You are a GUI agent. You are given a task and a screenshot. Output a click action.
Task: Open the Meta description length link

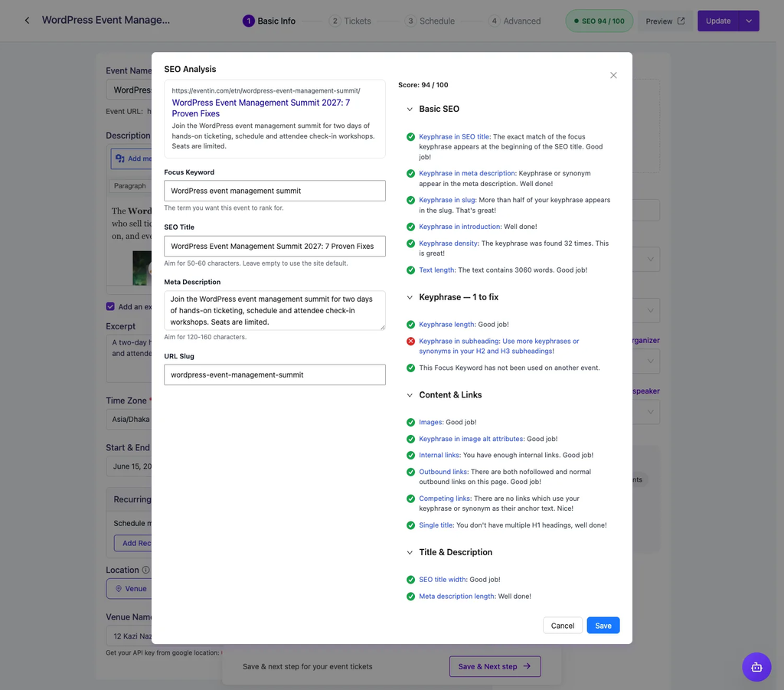pyautogui.click(x=456, y=596)
